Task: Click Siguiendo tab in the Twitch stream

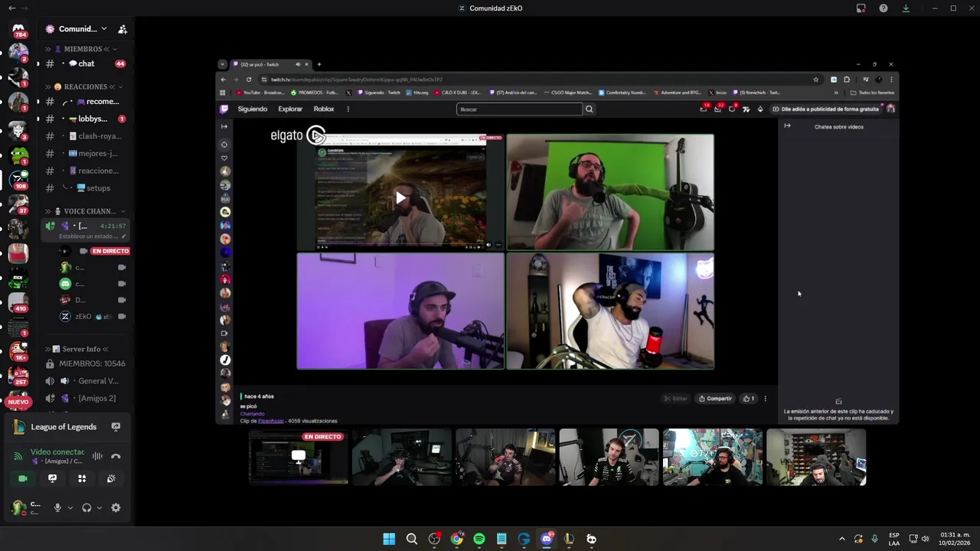Action: (x=253, y=109)
